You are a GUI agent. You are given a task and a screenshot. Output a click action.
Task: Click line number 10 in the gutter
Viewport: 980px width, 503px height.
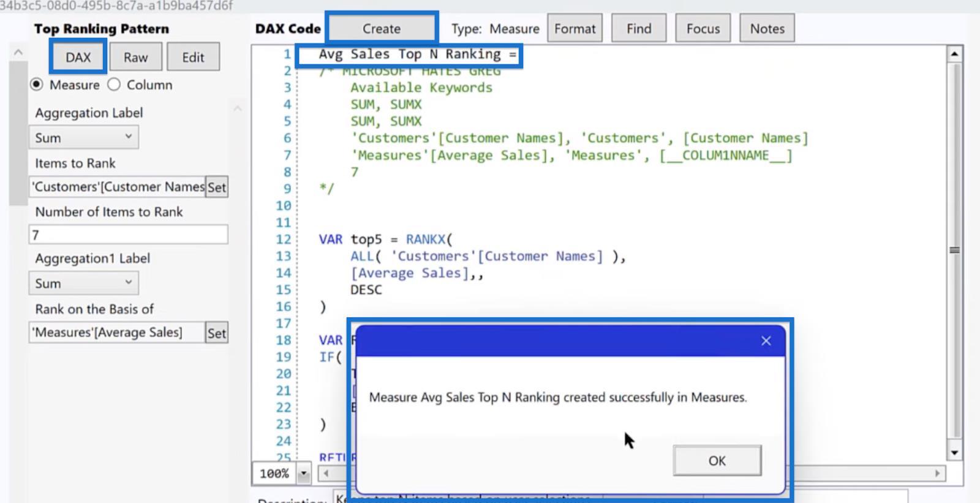[x=284, y=206]
